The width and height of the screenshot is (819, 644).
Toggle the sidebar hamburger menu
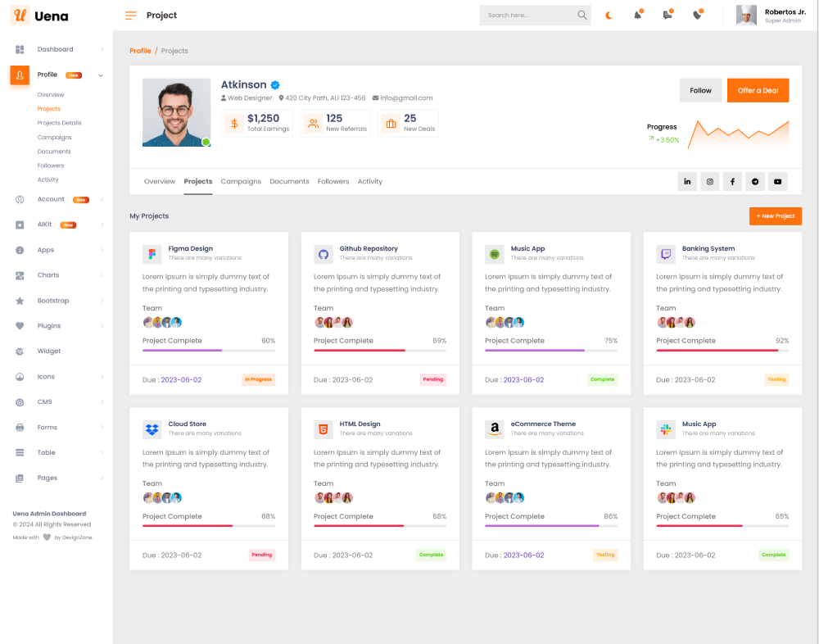[x=131, y=16]
